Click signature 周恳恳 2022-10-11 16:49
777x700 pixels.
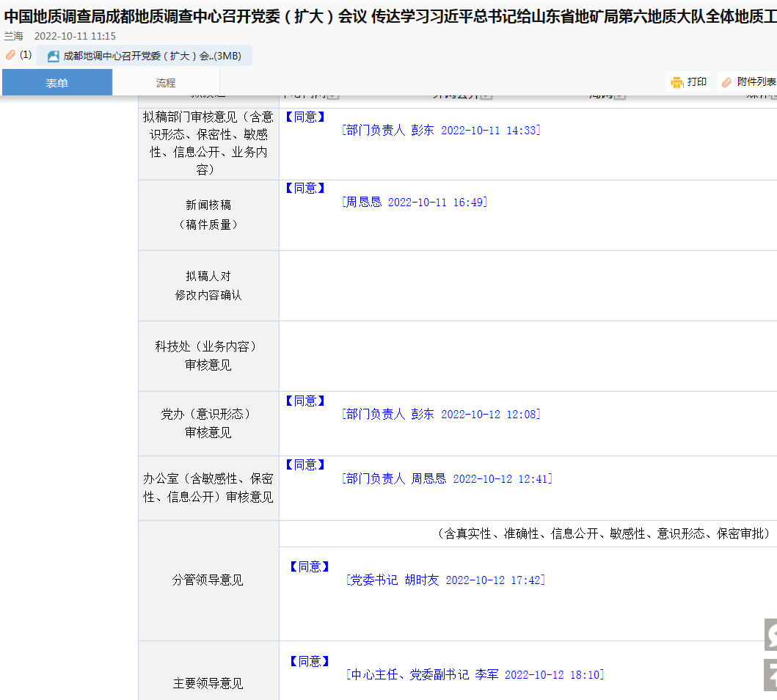pos(415,202)
